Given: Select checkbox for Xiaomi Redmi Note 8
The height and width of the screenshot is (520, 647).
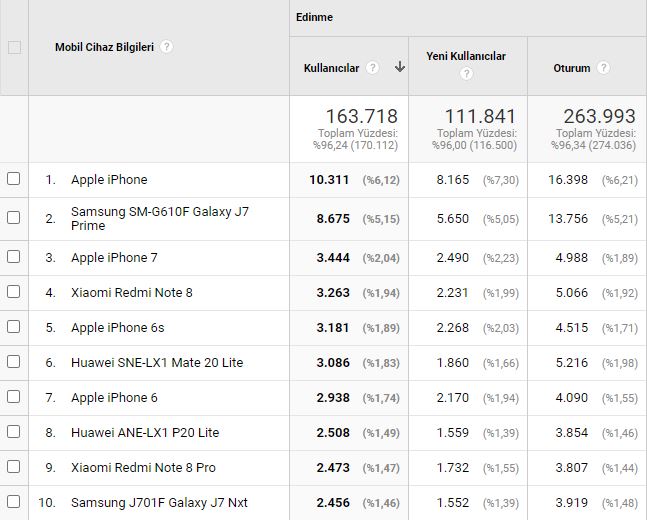Looking at the screenshot, I should 14,292.
